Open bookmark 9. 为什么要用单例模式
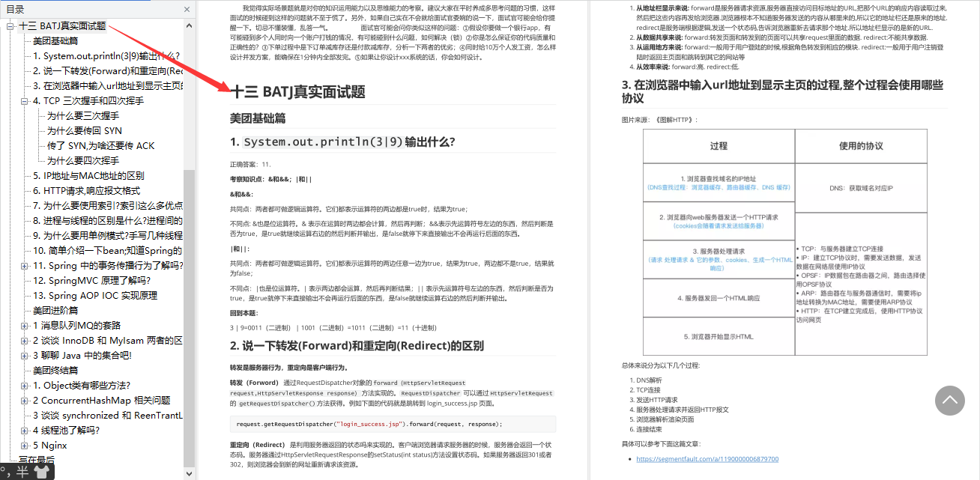980x480 pixels. point(108,236)
